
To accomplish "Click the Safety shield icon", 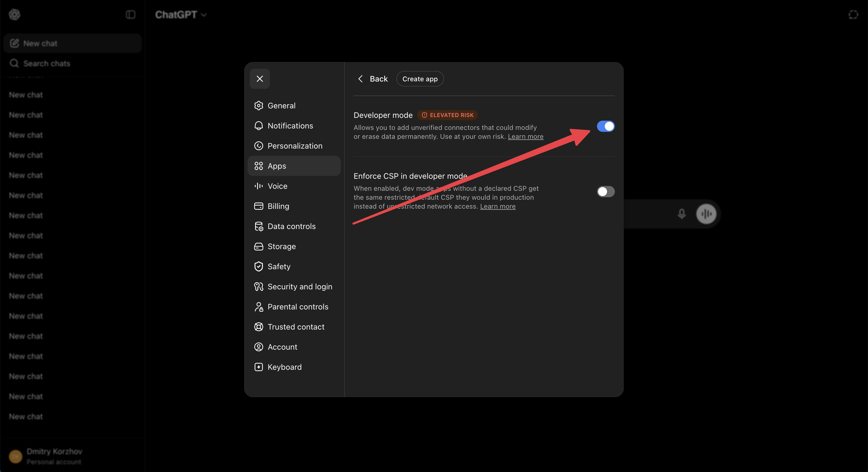I will 258,266.
